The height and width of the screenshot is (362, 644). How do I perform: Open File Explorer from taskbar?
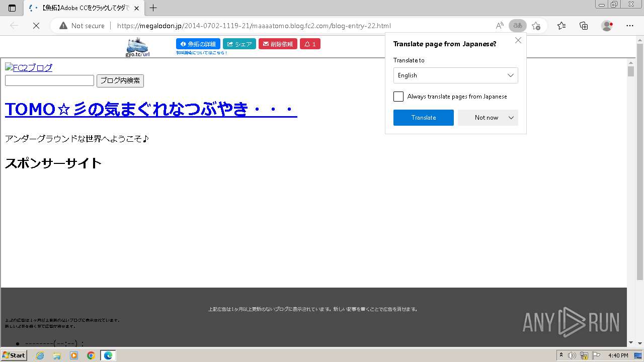pyautogui.click(x=57, y=355)
